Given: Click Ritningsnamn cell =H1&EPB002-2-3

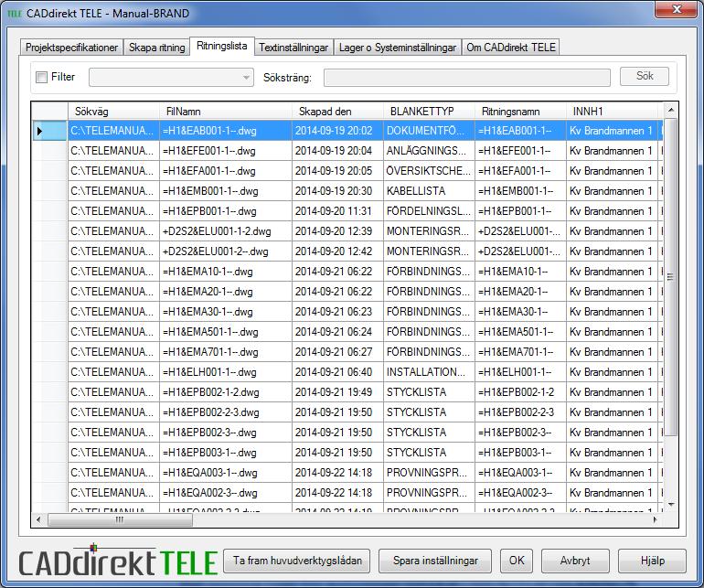Looking at the screenshot, I should 520,412.
